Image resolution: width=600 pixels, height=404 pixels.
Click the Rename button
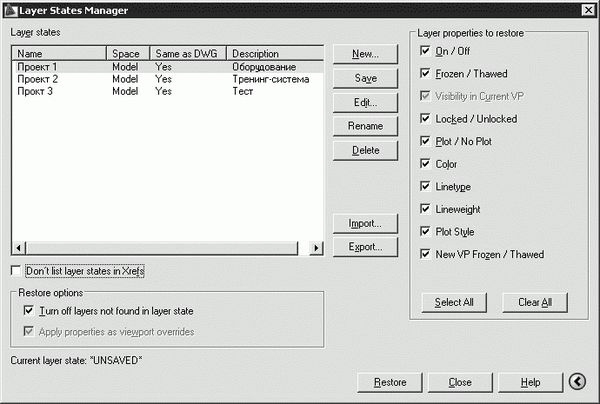365,126
